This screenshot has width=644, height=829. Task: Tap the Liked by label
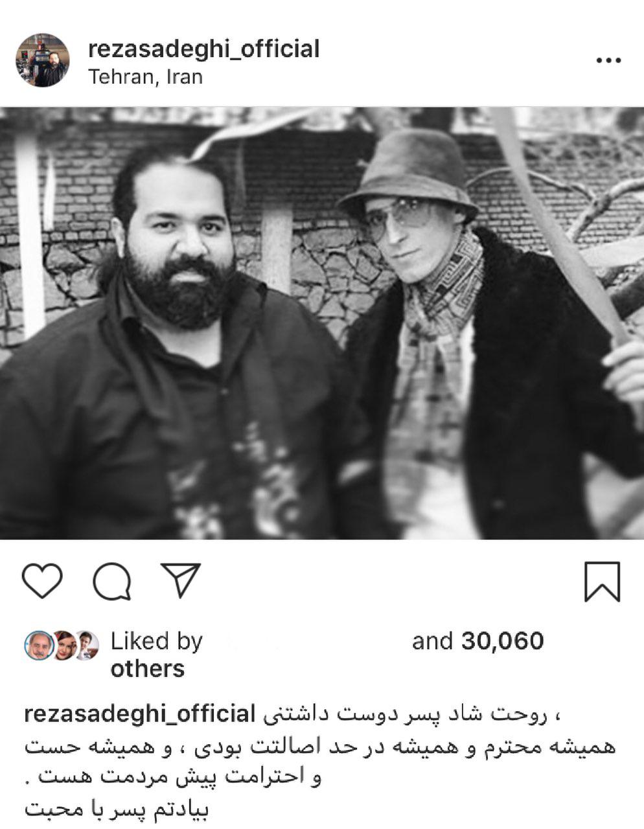(157, 641)
